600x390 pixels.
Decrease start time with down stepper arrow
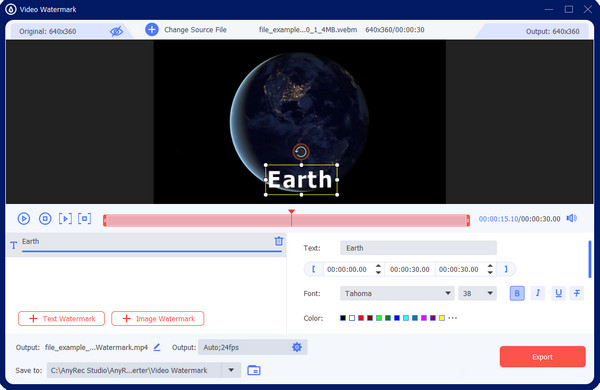tap(378, 273)
